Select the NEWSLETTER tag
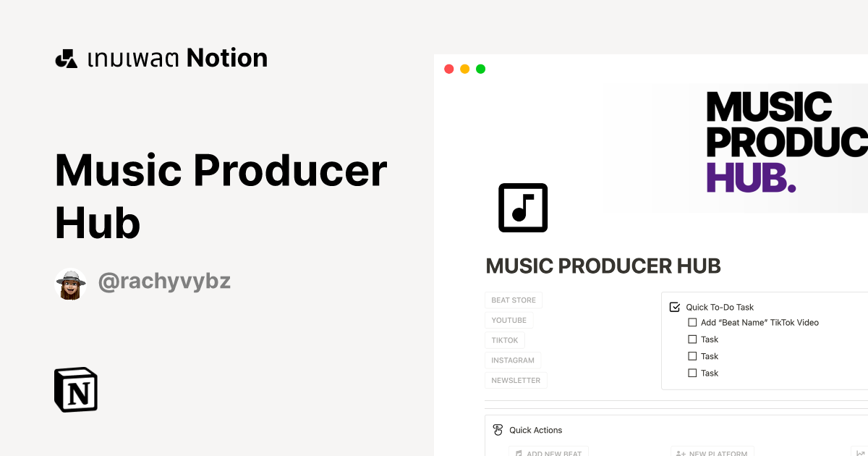This screenshot has width=868, height=456. pyautogui.click(x=516, y=380)
